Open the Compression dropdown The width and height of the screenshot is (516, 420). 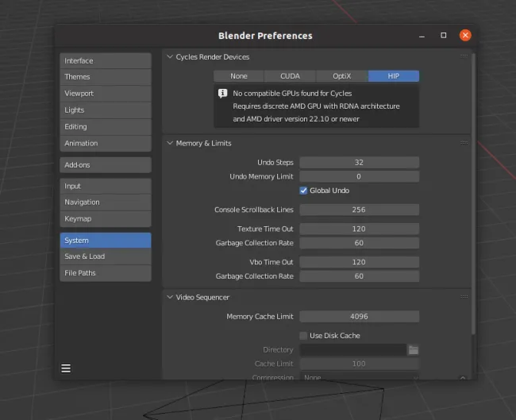(360, 377)
